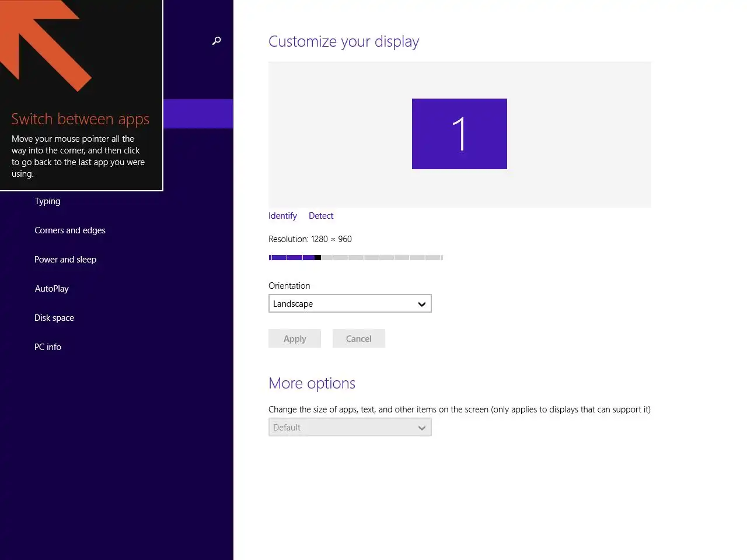Click the More options heading

tap(312, 383)
